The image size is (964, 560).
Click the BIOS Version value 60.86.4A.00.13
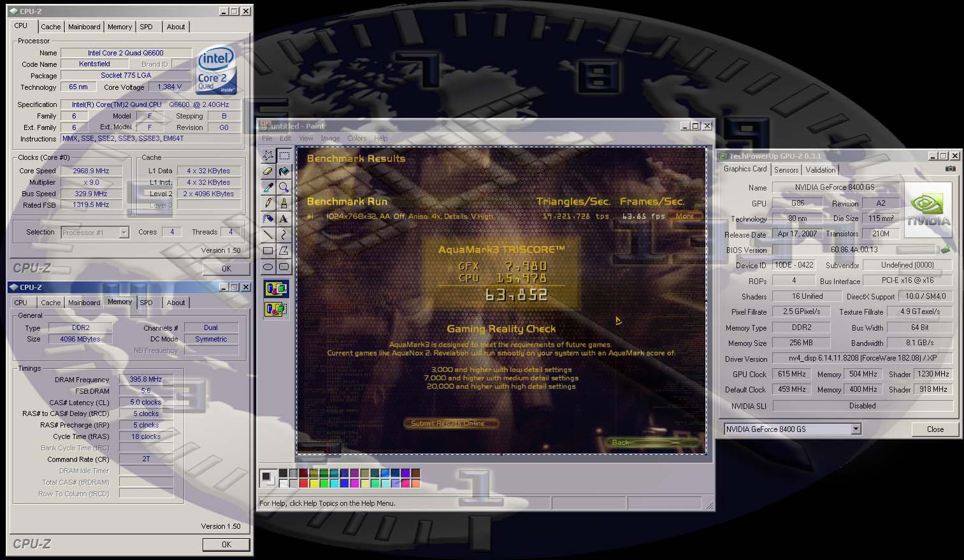click(854, 250)
